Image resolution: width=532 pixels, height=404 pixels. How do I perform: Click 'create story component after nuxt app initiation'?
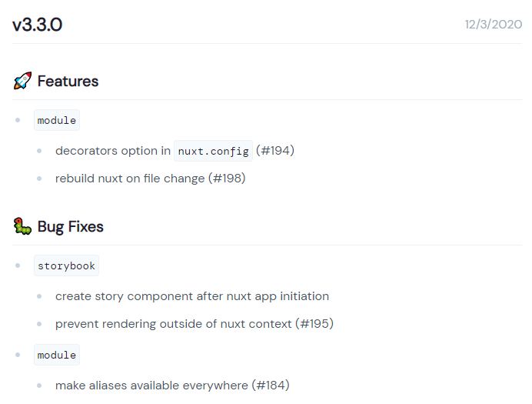click(192, 296)
